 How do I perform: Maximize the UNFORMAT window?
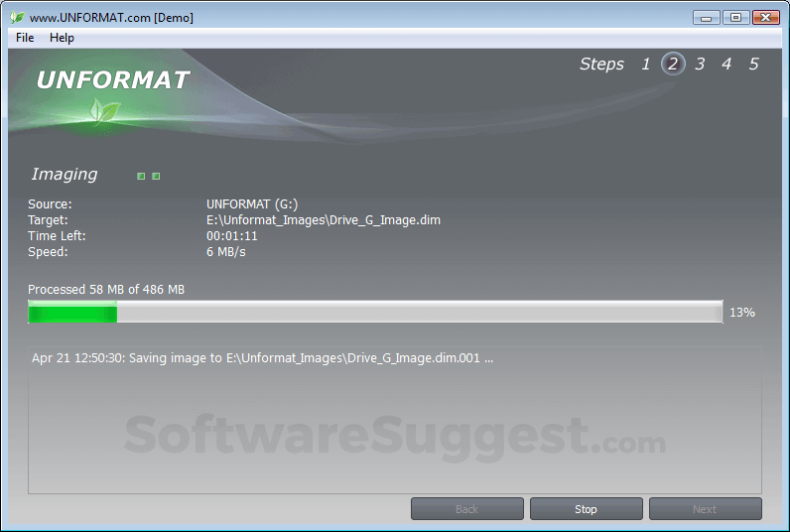(x=735, y=18)
